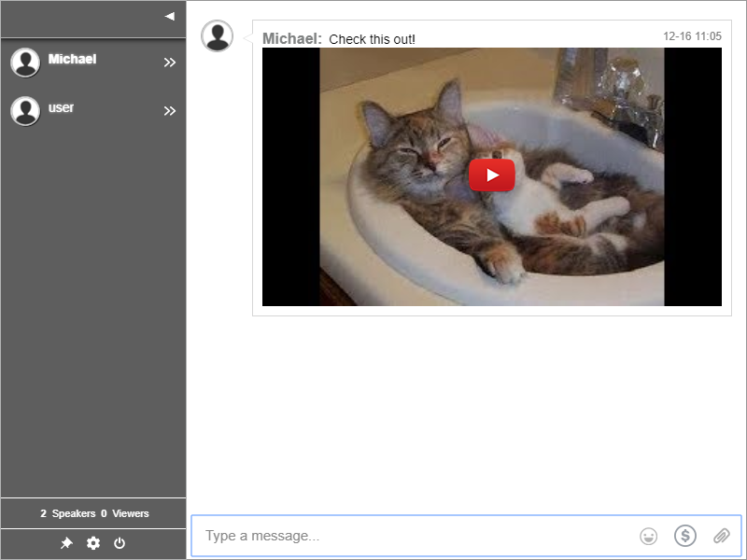Click Michael's avatar in the user list
747x560 pixels.
[25, 63]
